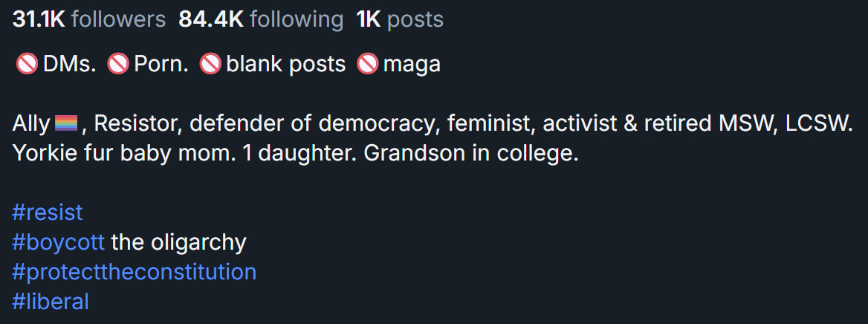Click the prohibited icon before Porn
The width and height of the screenshot is (868, 324).
119,65
